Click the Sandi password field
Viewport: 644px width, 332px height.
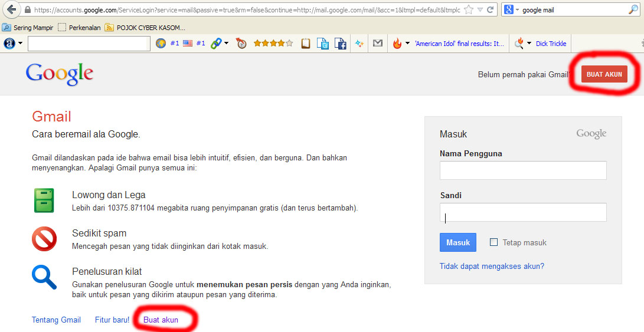pos(523,212)
